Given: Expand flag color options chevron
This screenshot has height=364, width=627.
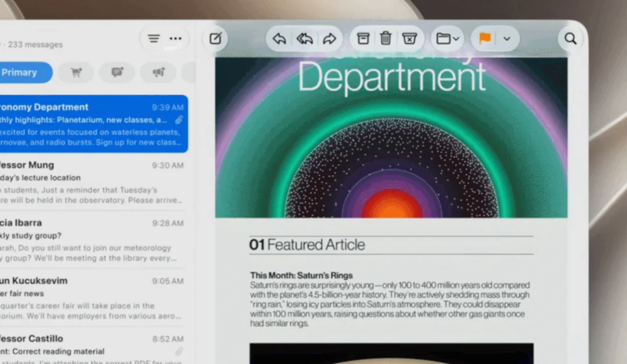Looking at the screenshot, I should (x=507, y=39).
